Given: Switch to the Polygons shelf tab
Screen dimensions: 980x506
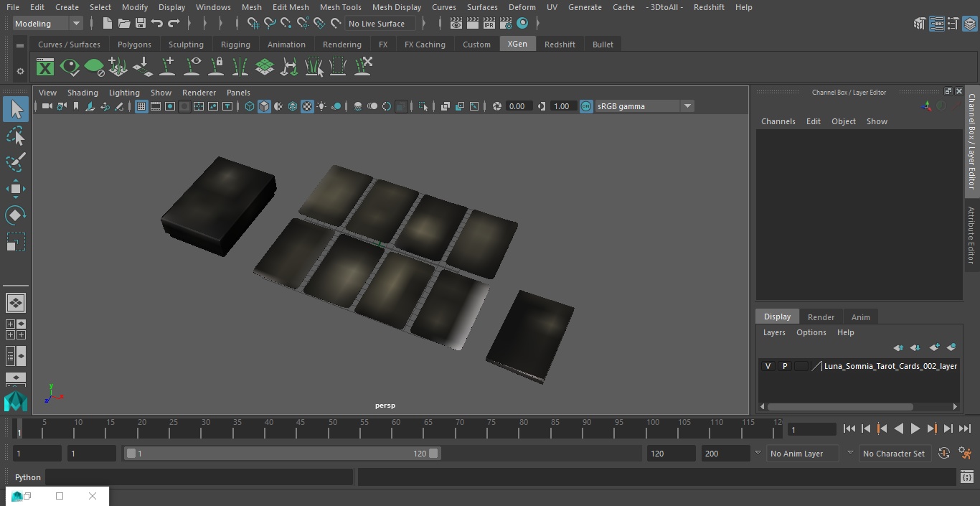Looking at the screenshot, I should pos(135,44).
